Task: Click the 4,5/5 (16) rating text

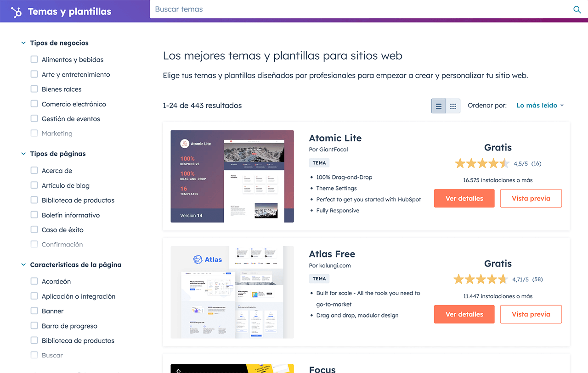Action: [x=527, y=163]
